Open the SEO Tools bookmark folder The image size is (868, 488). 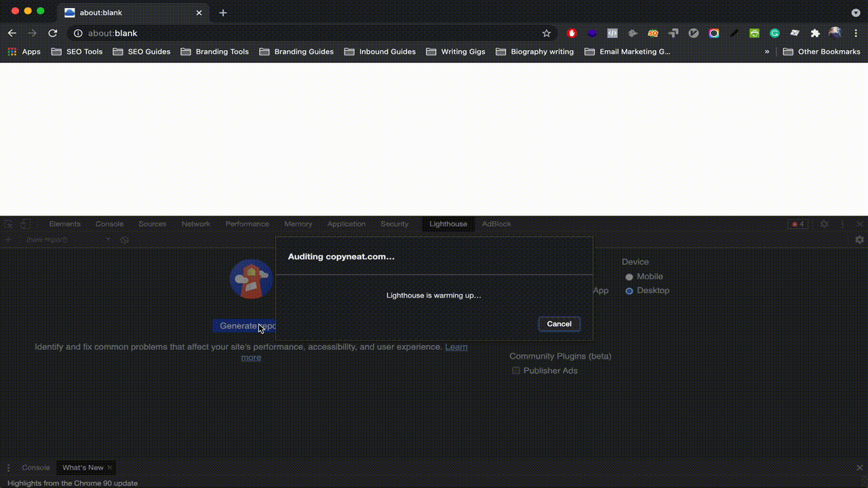77,52
